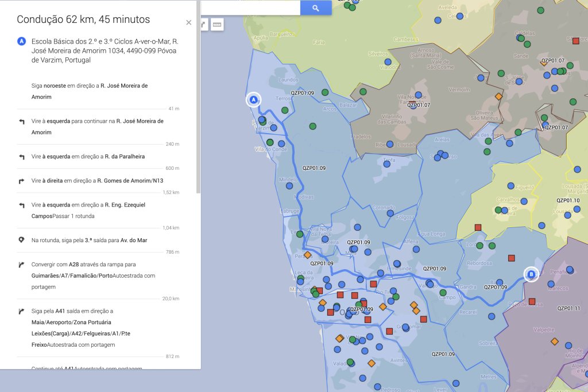Close the driving directions panel
The width and height of the screenshot is (588, 392).
pyautogui.click(x=188, y=23)
